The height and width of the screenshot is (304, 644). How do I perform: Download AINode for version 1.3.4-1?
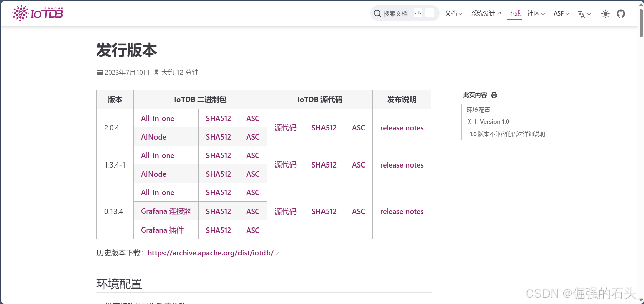pyautogui.click(x=153, y=174)
